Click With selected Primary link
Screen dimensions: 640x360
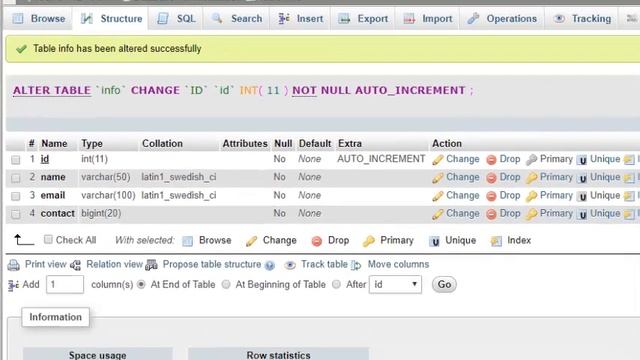[397, 240]
